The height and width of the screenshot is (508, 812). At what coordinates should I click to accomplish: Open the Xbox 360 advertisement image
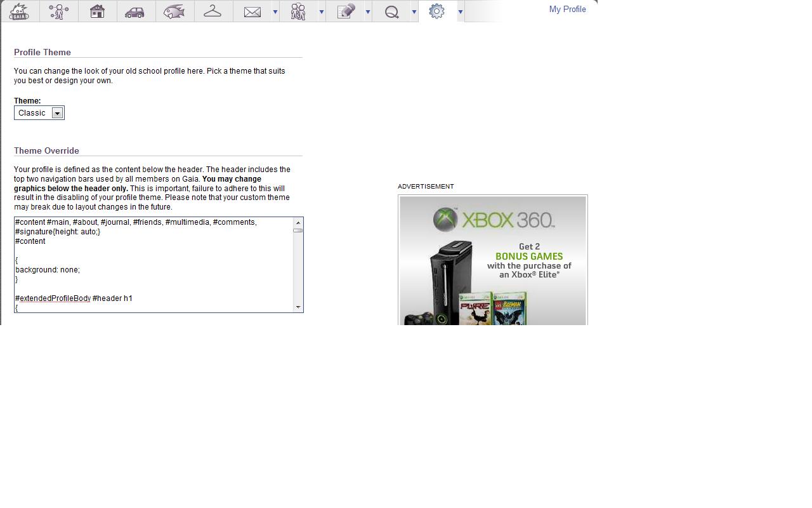(493, 260)
